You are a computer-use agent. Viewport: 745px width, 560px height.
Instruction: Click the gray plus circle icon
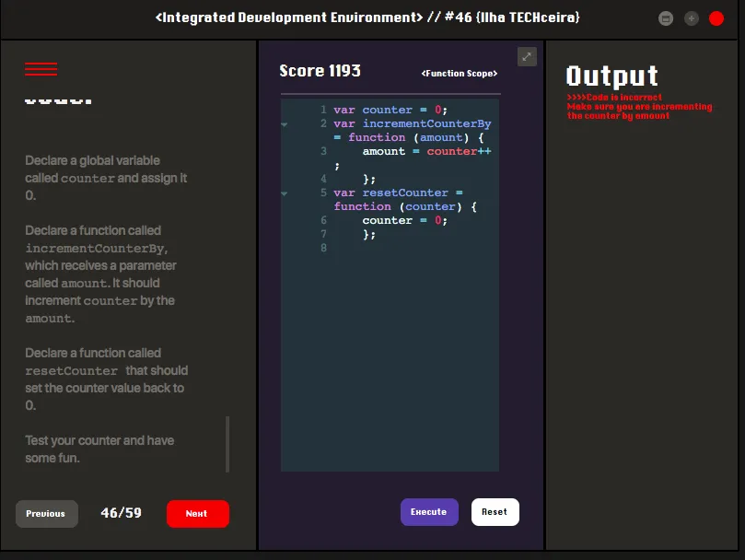point(691,18)
